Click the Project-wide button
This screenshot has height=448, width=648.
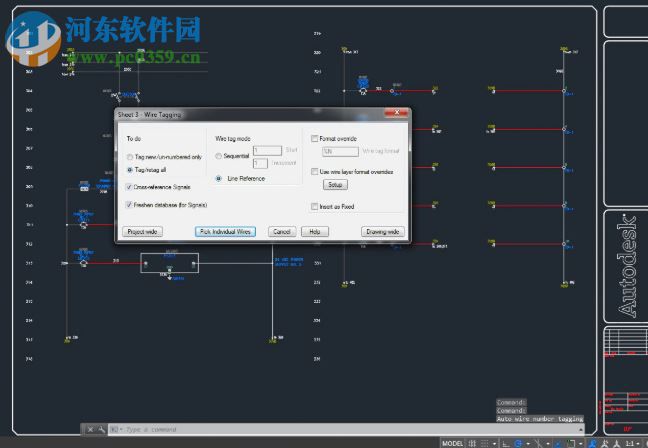click(142, 232)
